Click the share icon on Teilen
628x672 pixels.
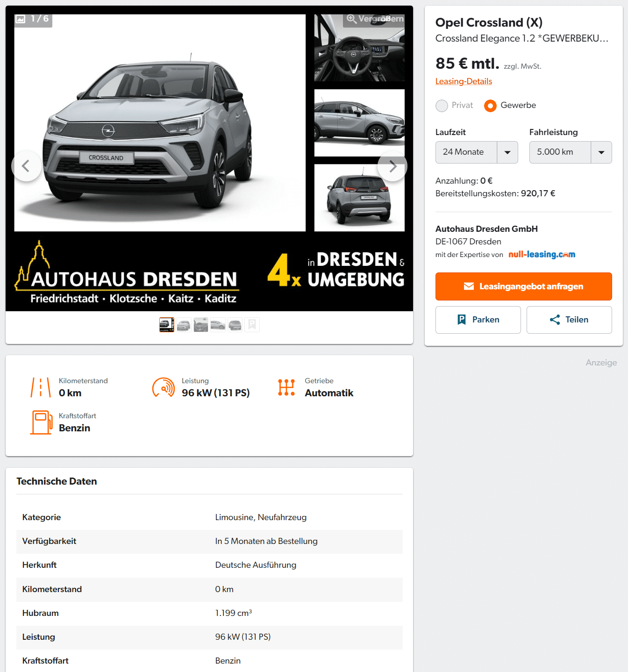pyautogui.click(x=555, y=320)
